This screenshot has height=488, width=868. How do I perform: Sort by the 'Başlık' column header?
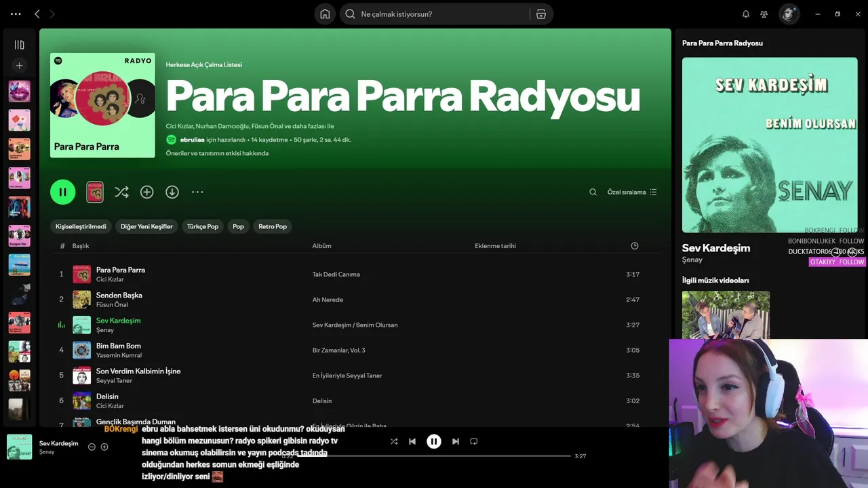81,246
